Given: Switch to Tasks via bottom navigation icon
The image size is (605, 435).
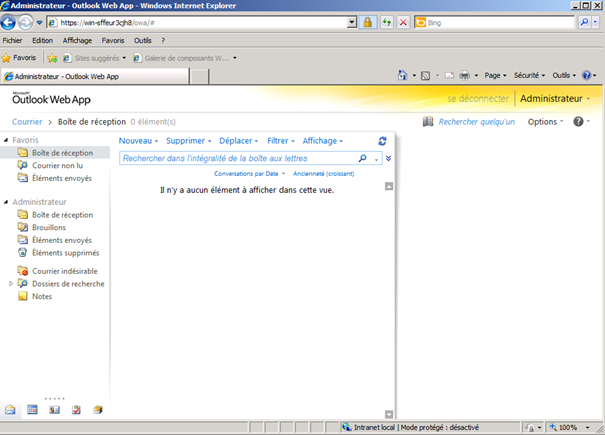Looking at the screenshot, I should 76,410.
